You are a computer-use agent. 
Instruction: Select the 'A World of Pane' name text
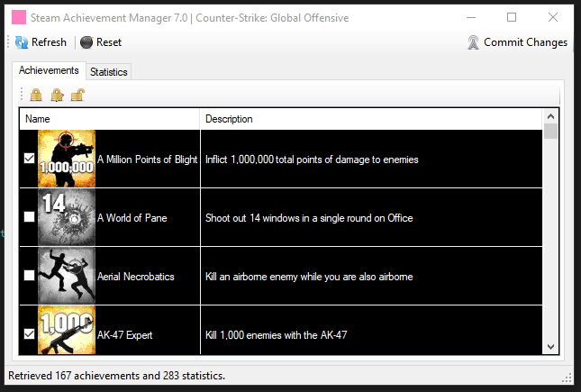(132, 218)
